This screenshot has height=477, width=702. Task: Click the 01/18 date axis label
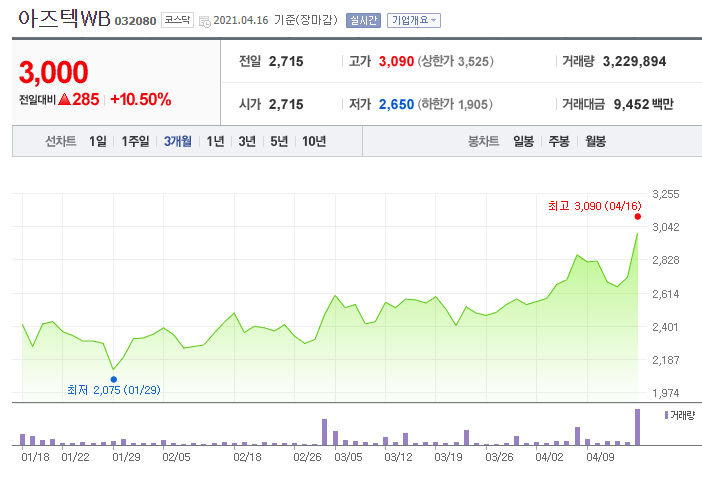pos(35,457)
